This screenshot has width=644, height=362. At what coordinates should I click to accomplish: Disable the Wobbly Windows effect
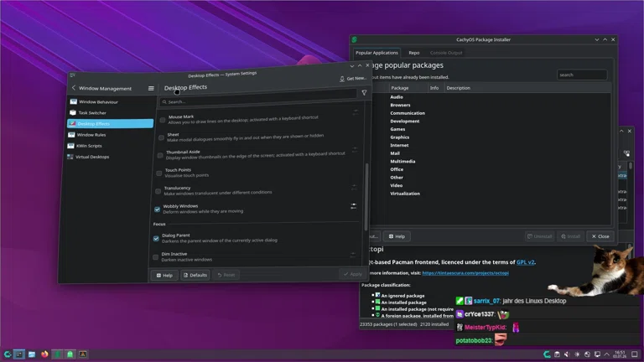[x=157, y=209]
